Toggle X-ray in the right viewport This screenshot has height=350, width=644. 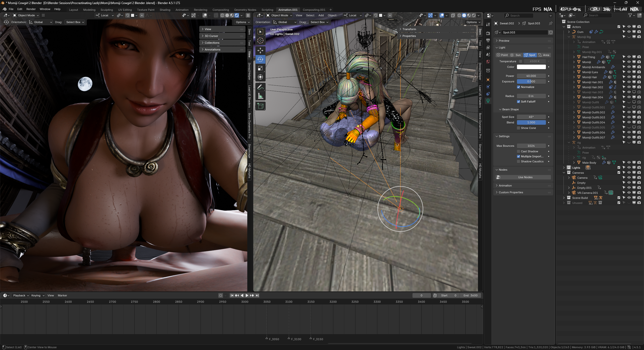click(x=453, y=15)
